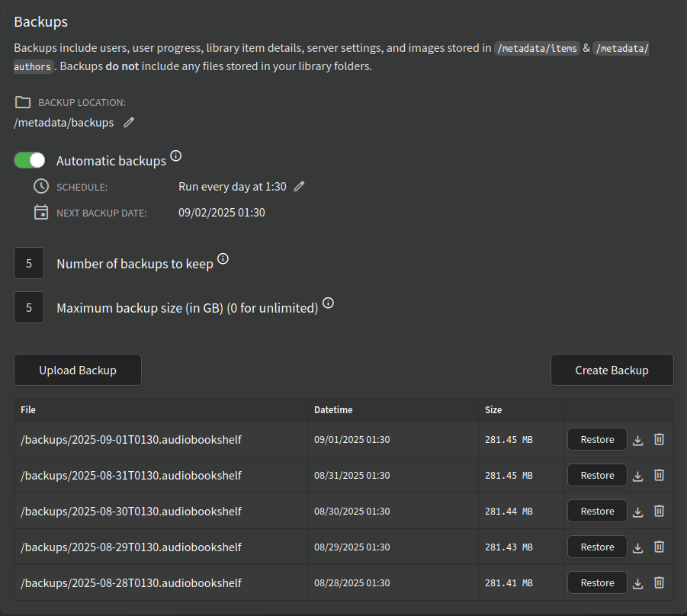Restore the 2025-08-29 backup

click(597, 547)
